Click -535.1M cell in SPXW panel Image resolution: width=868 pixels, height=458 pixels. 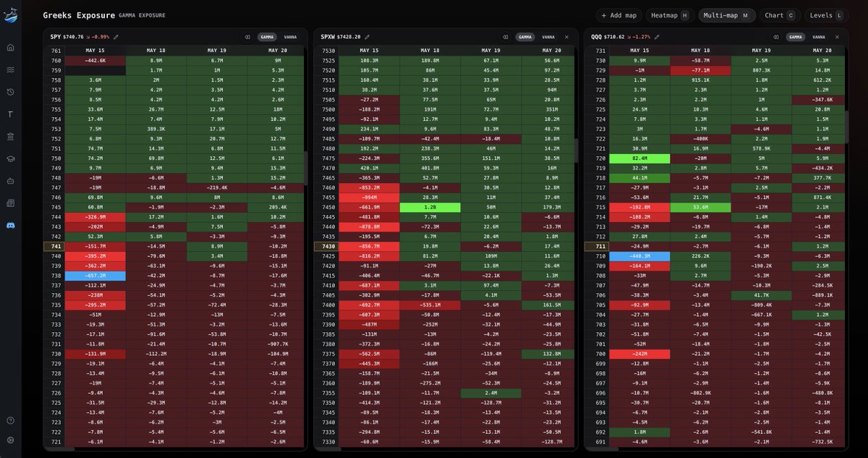pyautogui.click(x=430, y=305)
